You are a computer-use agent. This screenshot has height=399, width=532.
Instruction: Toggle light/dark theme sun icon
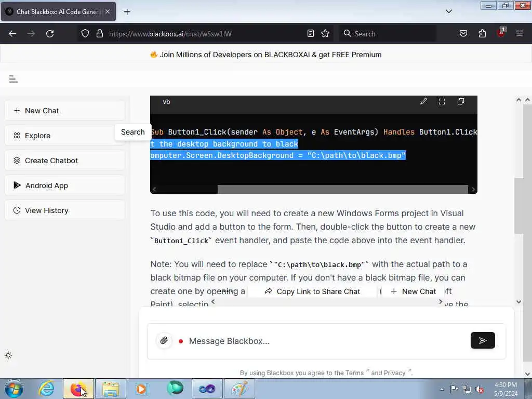tap(8, 355)
